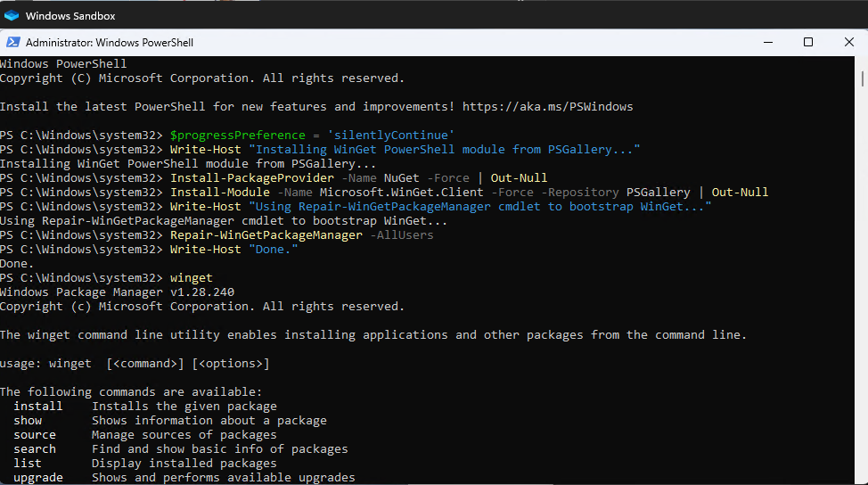Click the 'source' command row
Image resolution: width=868 pixels, height=485 pixels.
145,434
